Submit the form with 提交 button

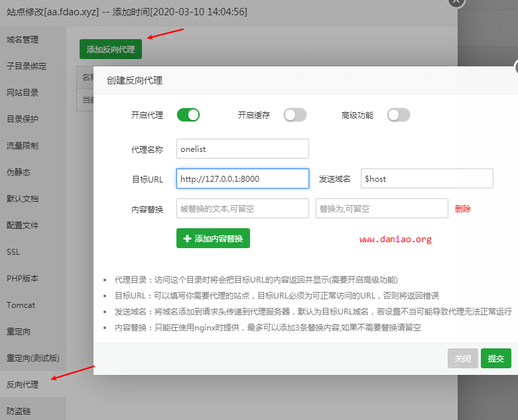click(x=496, y=358)
